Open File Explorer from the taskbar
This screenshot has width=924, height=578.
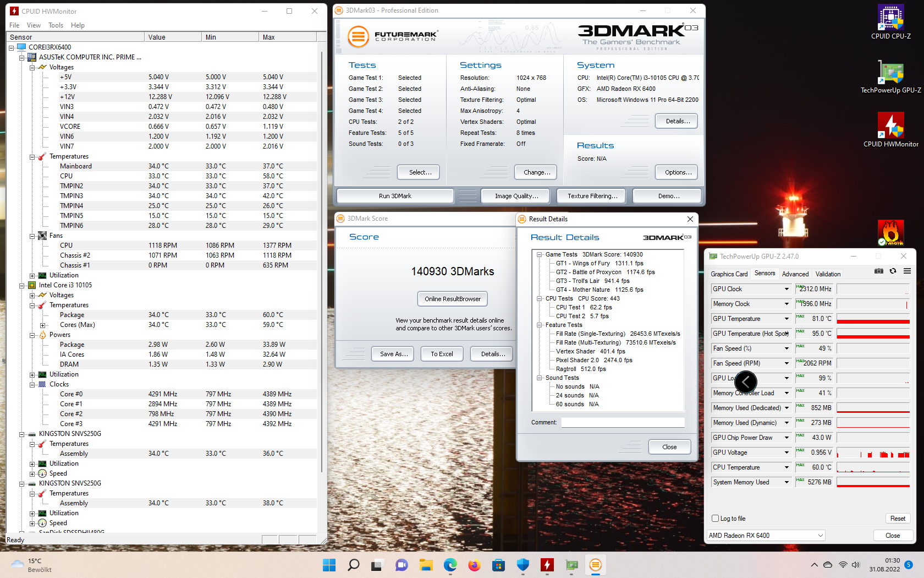click(426, 565)
